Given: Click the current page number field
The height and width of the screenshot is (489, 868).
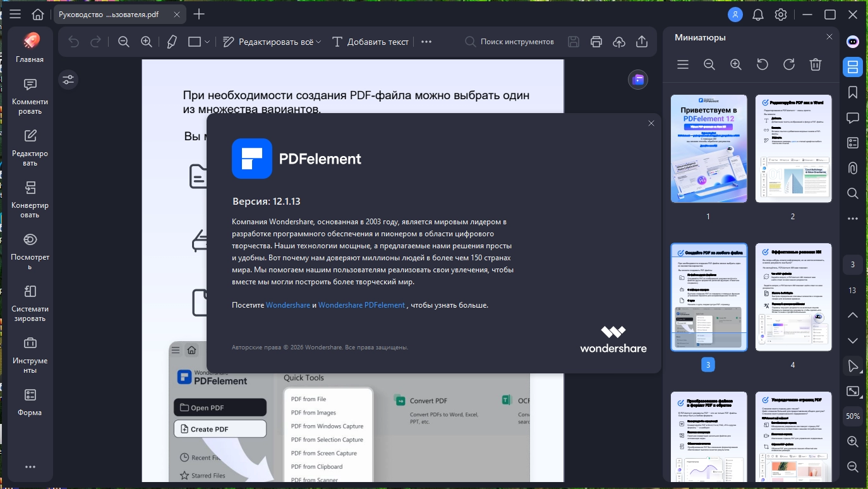Looking at the screenshot, I should coord(853,265).
